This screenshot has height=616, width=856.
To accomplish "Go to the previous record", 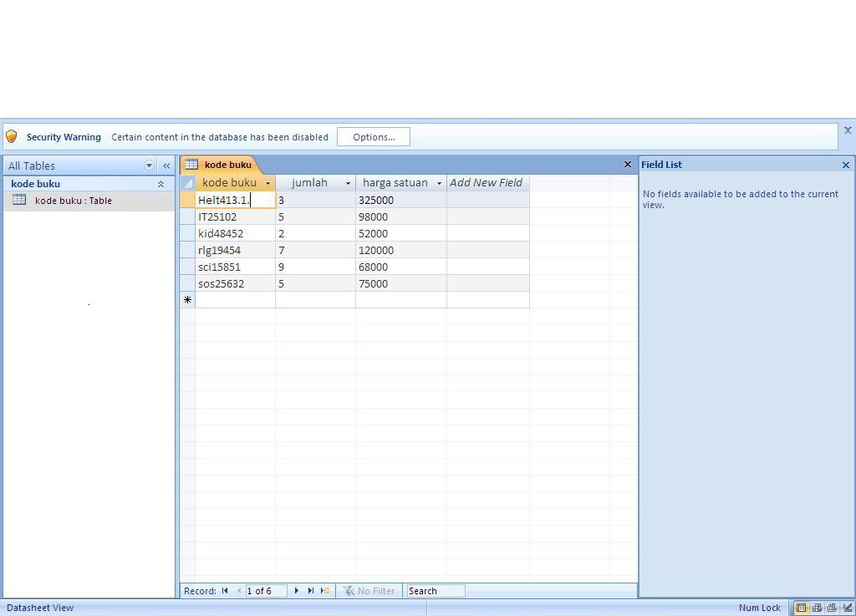I will pyautogui.click(x=238, y=591).
